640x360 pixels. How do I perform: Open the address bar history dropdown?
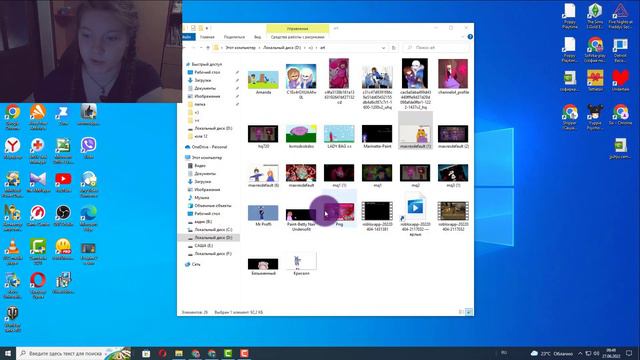tap(383, 48)
